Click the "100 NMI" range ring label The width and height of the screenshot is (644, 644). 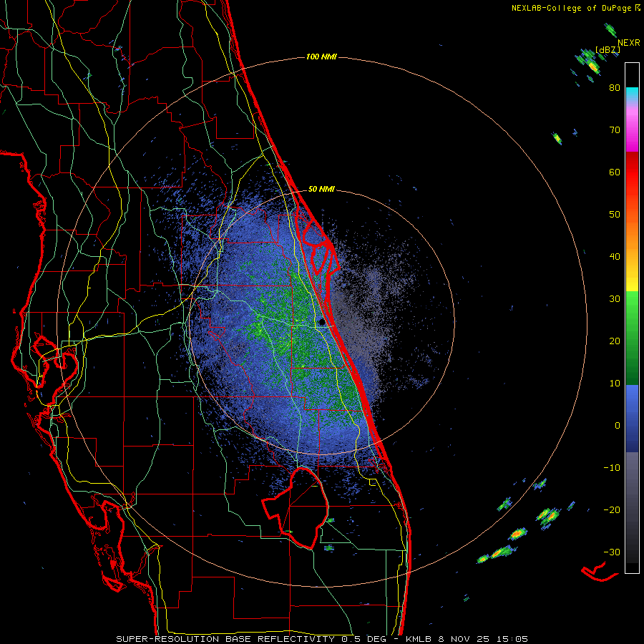coord(321,57)
